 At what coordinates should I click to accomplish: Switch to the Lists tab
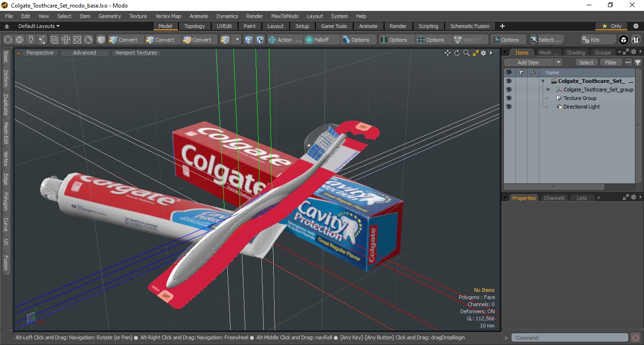coord(581,198)
